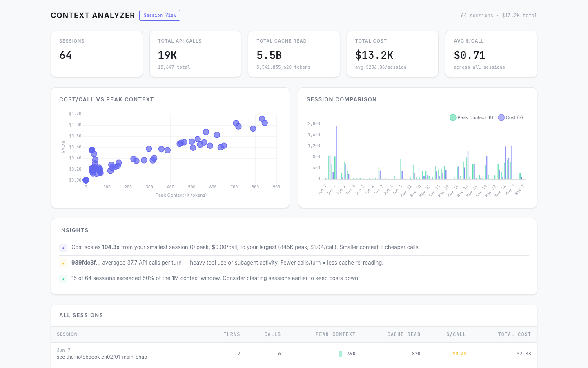588x368 pixels.
Task: Toggle the Peak Context (K) legend series
Action: [x=471, y=117]
